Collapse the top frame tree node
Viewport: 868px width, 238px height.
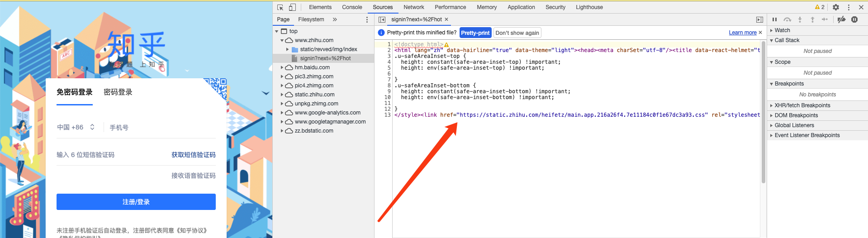tap(277, 31)
